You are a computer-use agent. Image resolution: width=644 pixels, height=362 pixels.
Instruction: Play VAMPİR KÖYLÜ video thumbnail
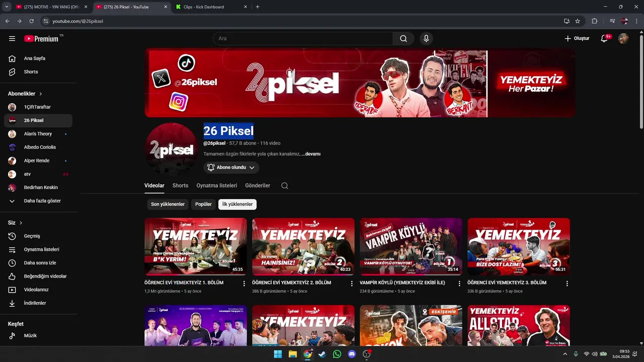[411, 246]
